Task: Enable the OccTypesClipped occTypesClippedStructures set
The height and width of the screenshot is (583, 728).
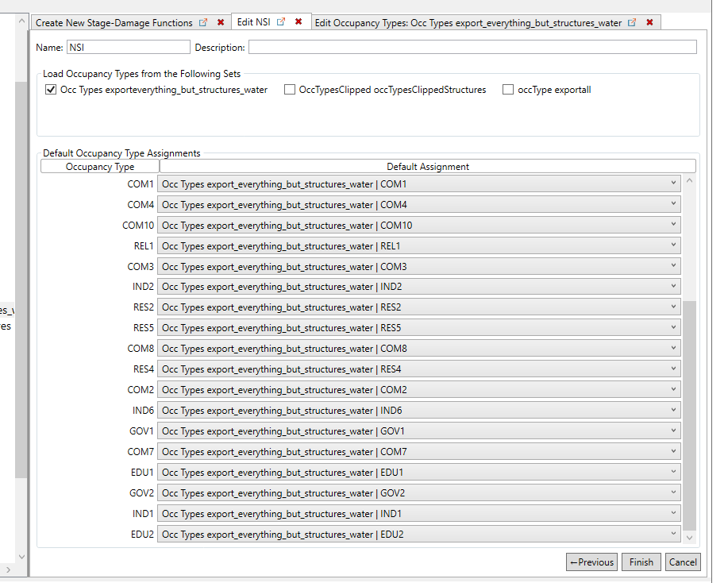Action: click(290, 90)
